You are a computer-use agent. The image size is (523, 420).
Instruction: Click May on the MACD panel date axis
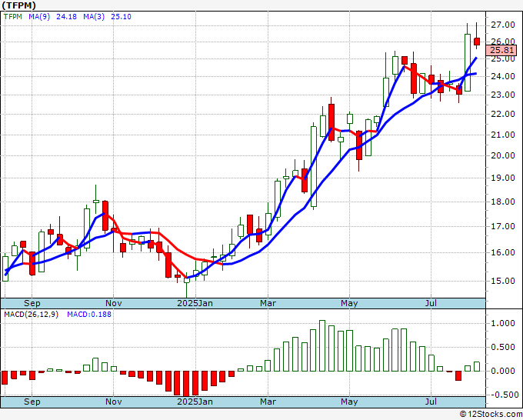coord(349,402)
